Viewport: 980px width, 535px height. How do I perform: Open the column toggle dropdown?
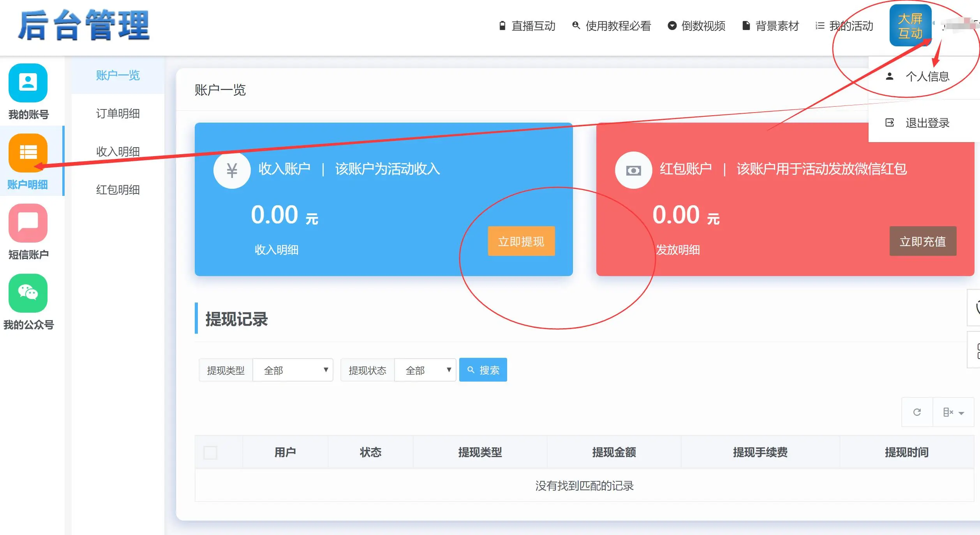[x=953, y=412]
